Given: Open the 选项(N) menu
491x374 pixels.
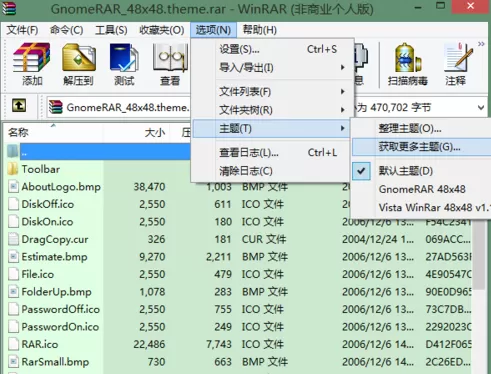Looking at the screenshot, I should (213, 30).
